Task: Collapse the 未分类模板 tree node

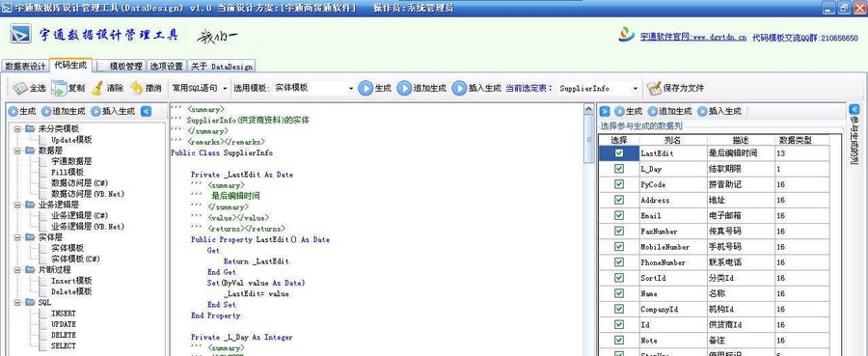Action: click(17, 128)
